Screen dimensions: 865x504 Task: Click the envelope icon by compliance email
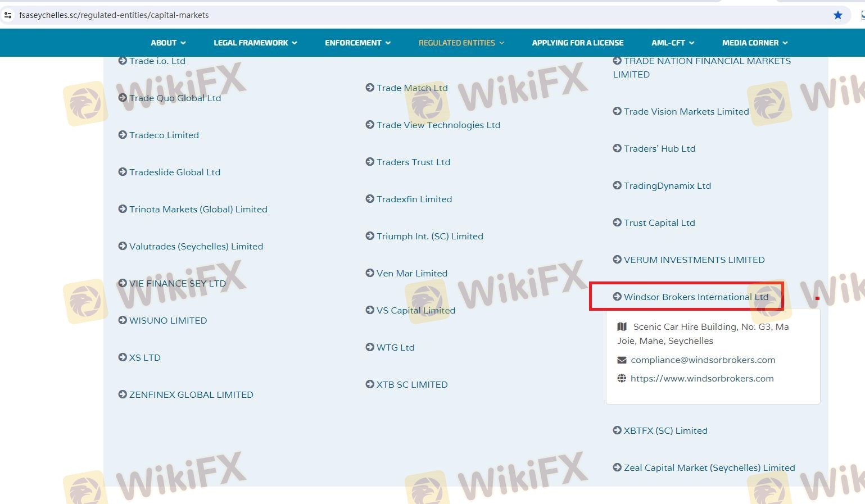622,360
